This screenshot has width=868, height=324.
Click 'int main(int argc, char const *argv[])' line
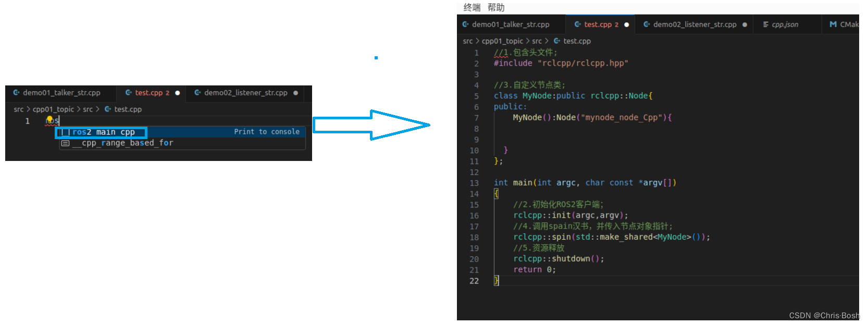(x=585, y=183)
